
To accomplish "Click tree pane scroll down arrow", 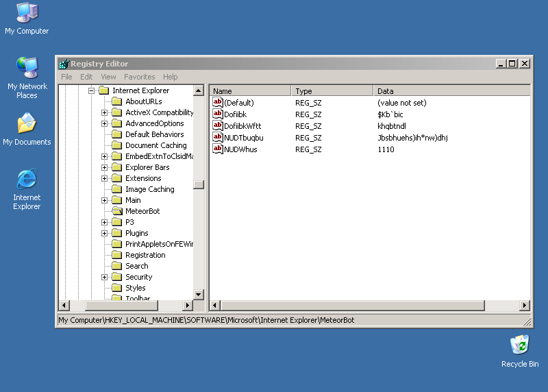I will (199, 295).
